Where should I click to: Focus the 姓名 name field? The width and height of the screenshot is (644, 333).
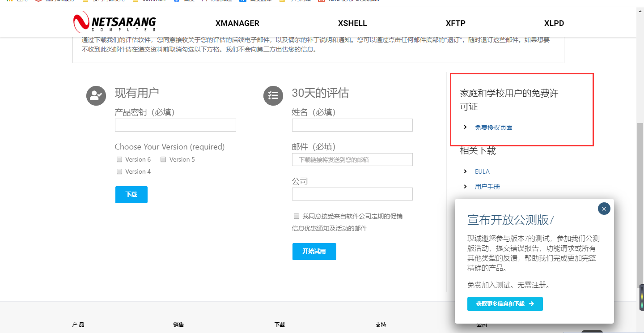point(352,125)
